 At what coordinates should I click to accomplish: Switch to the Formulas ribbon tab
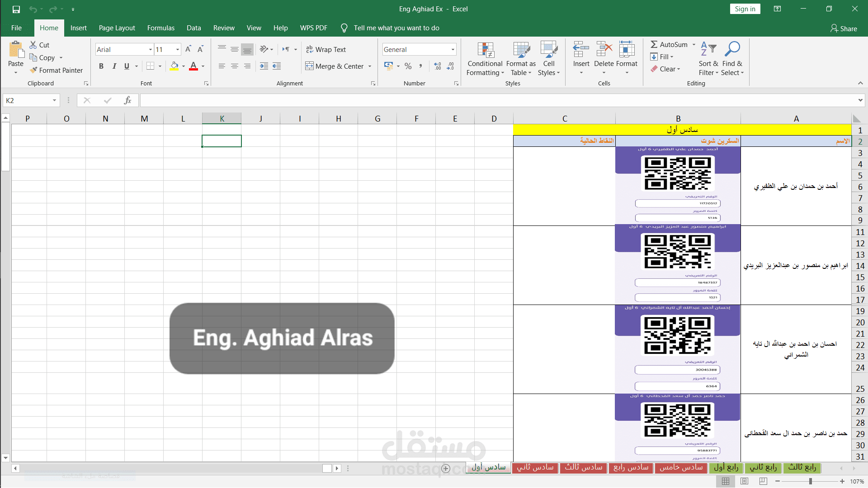pos(160,28)
